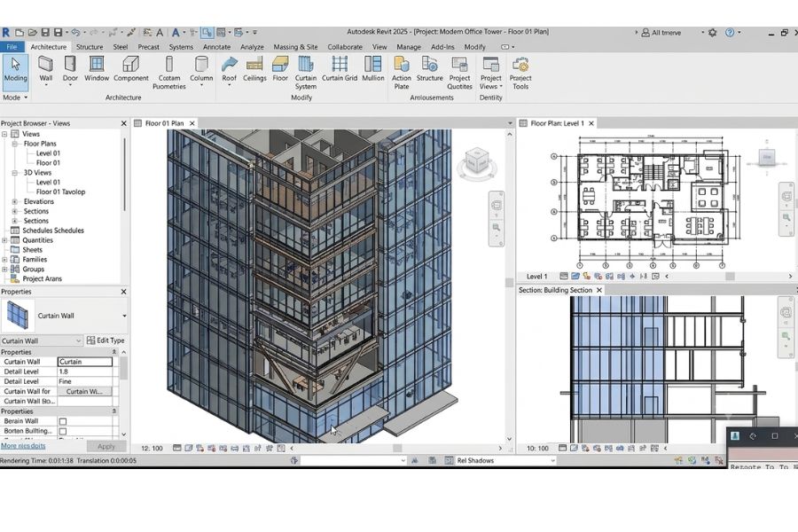Viewport: 798px width, 532px height.
Task: Open Project Quotites tool
Action: (459, 73)
